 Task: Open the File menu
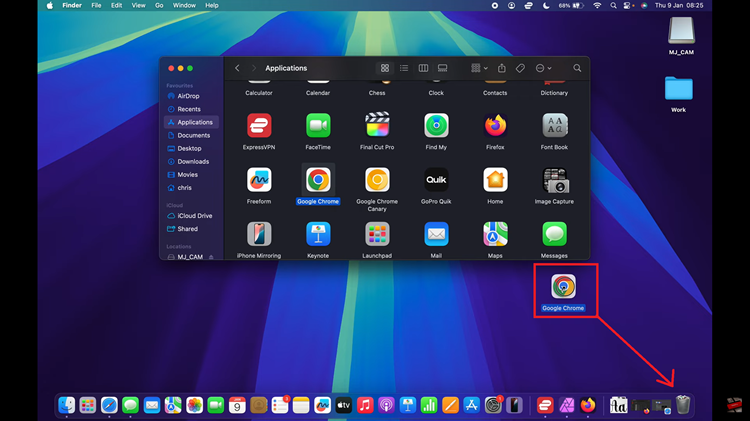96,5
